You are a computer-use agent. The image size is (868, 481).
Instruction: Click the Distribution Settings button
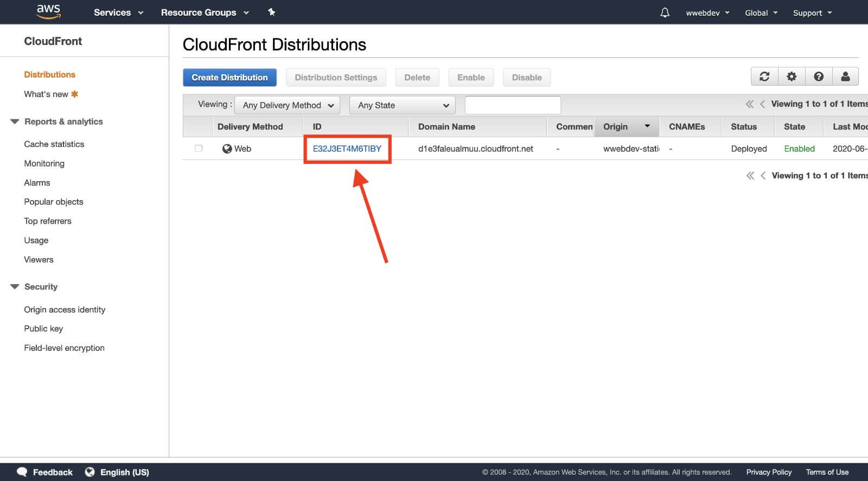[336, 78]
